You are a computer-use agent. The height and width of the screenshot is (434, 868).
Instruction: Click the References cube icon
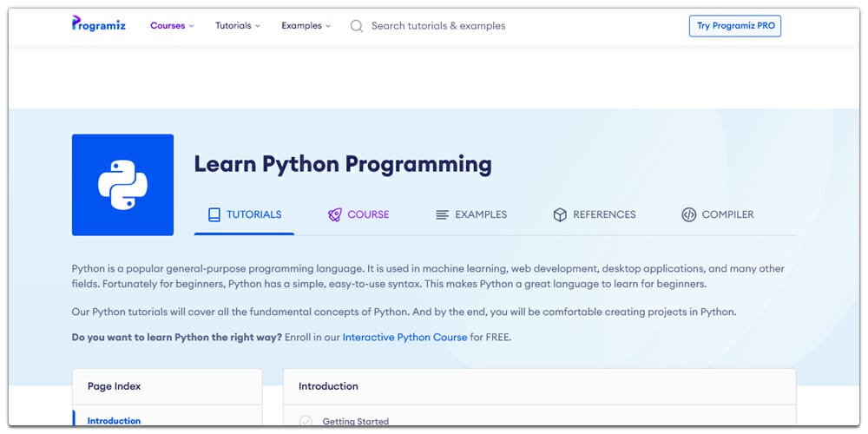560,214
